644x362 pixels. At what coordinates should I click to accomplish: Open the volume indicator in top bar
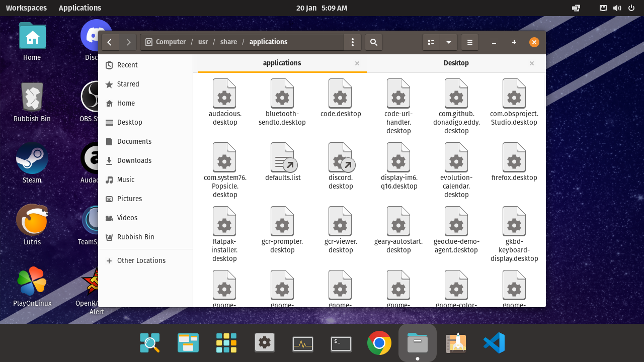coord(617,8)
